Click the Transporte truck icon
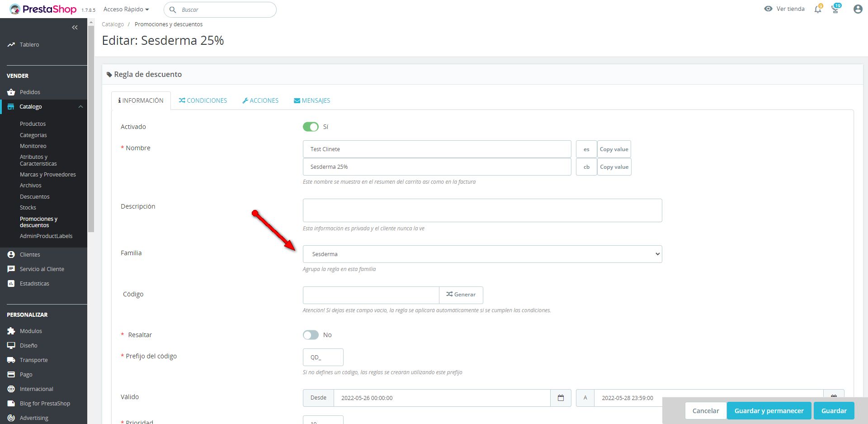This screenshot has width=868, height=424. pyautogui.click(x=11, y=360)
